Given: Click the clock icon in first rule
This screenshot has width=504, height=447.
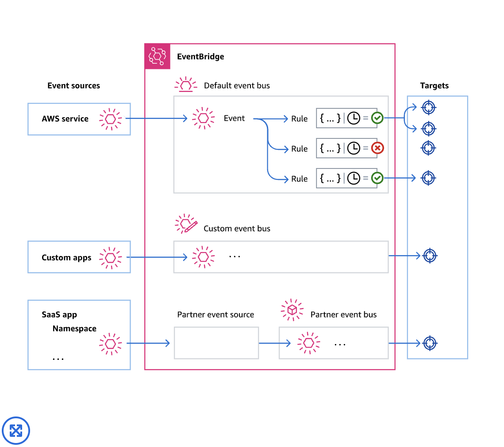Looking at the screenshot, I should point(354,118).
